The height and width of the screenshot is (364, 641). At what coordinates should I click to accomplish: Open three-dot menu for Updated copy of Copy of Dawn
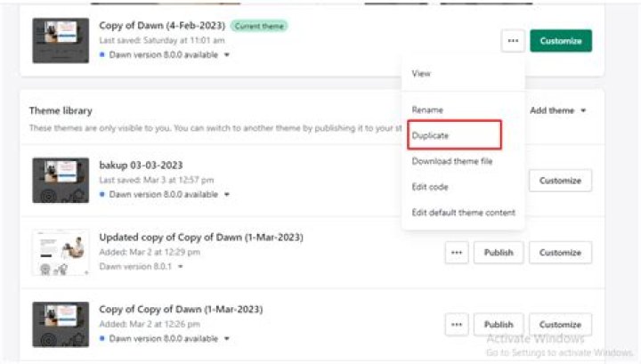click(x=457, y=253)
